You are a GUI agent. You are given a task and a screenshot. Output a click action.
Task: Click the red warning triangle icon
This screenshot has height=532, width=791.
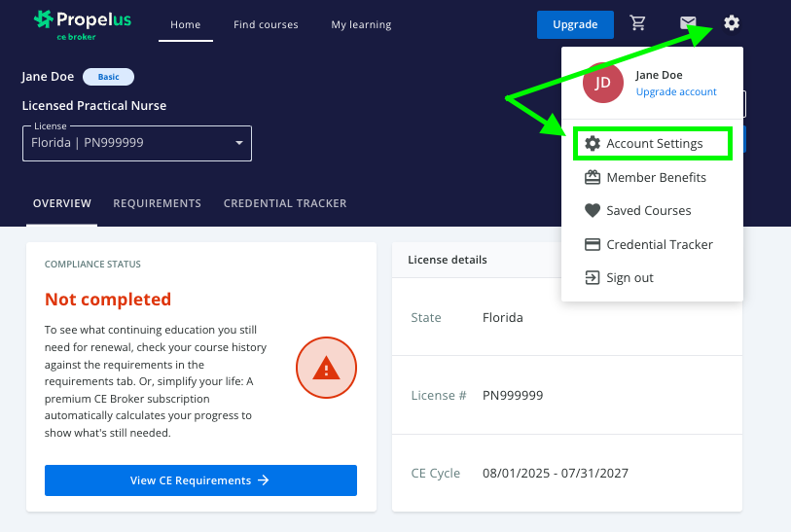(327, 368)
